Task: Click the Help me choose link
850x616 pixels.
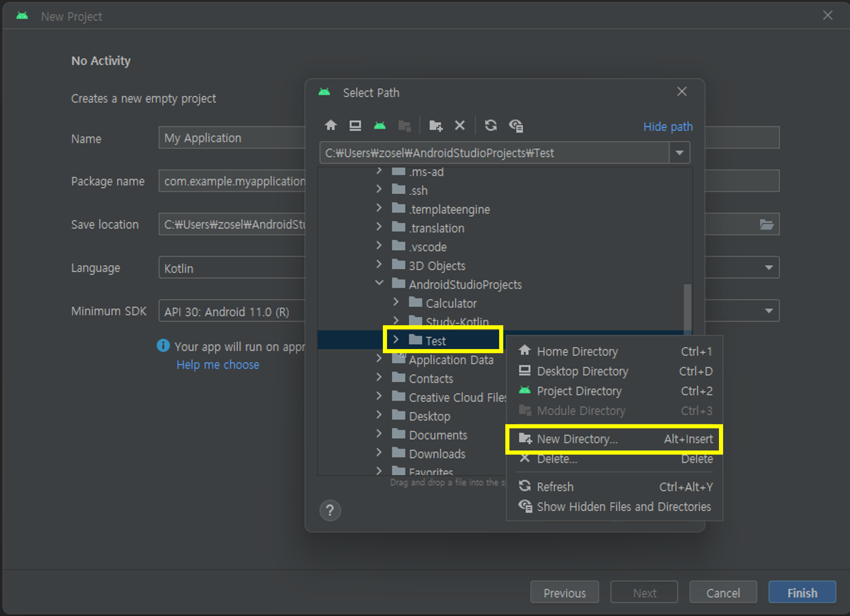Action: [218, 365]
